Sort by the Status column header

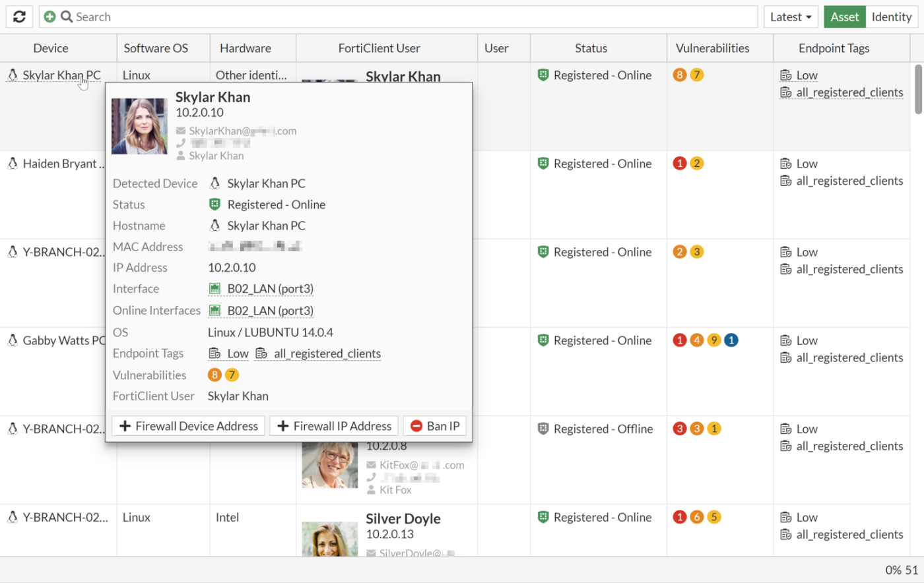click(591, 48)
